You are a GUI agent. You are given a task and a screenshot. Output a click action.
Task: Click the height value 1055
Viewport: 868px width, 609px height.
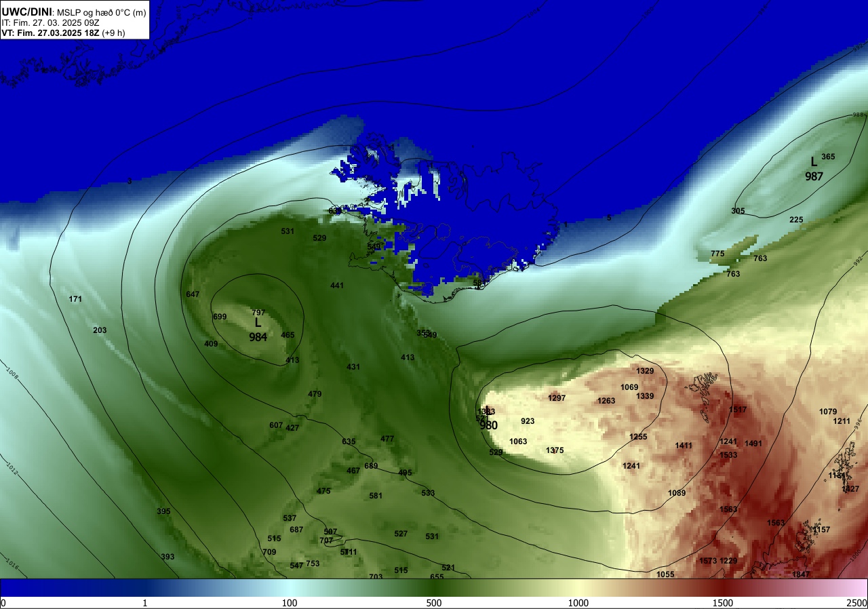pyautogui.click(x=665, y=574)
